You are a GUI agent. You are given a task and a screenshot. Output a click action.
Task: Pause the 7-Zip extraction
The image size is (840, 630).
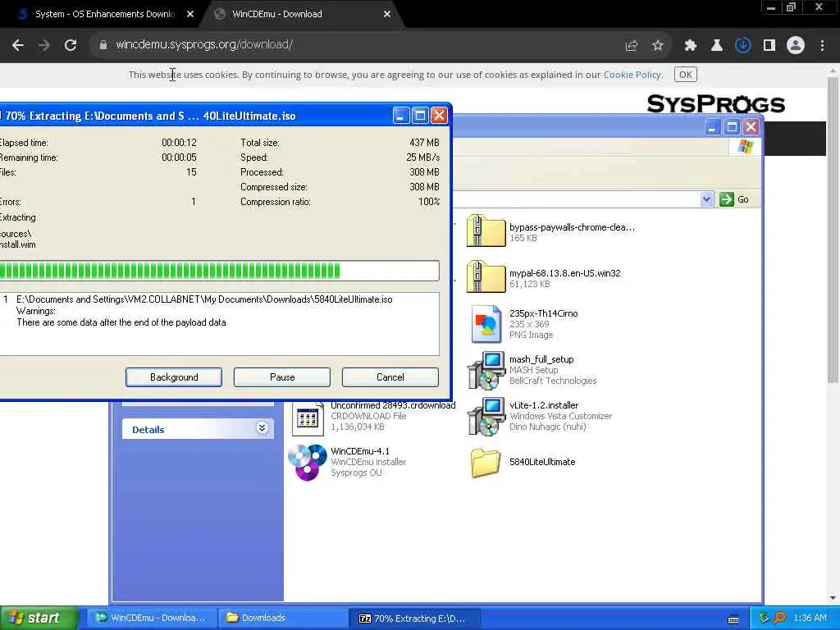coord(282,377)
